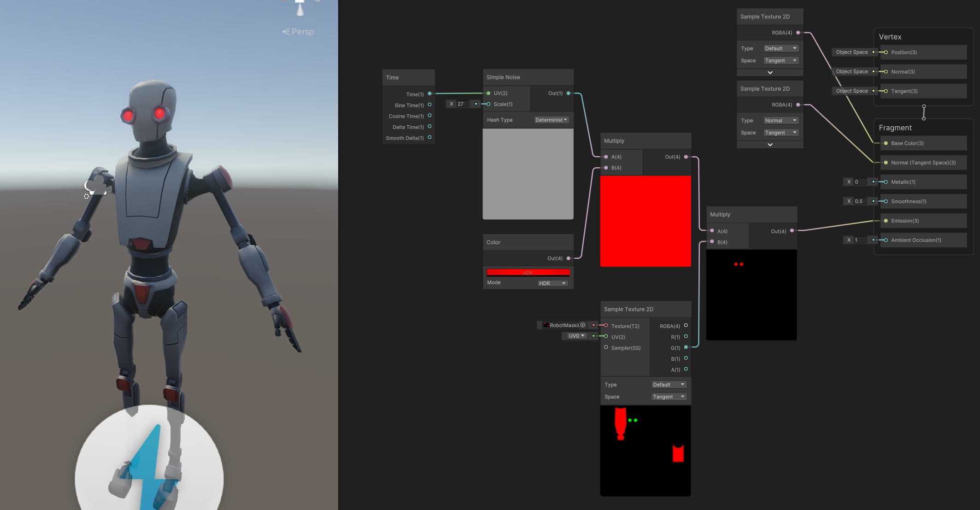Screen dimensions: 980x510
Task: Click the Color node Out(4) port
Action: 568,258
